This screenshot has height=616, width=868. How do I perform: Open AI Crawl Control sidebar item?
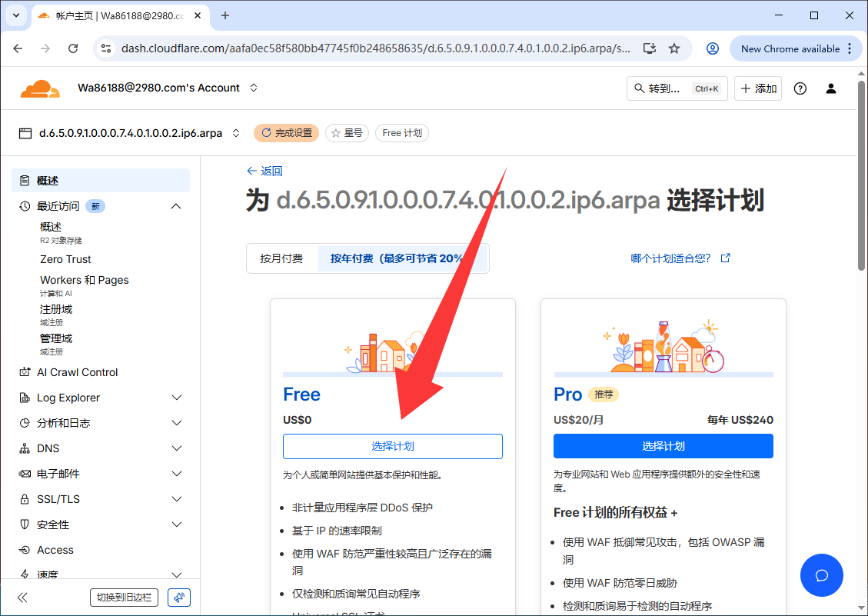77,372
